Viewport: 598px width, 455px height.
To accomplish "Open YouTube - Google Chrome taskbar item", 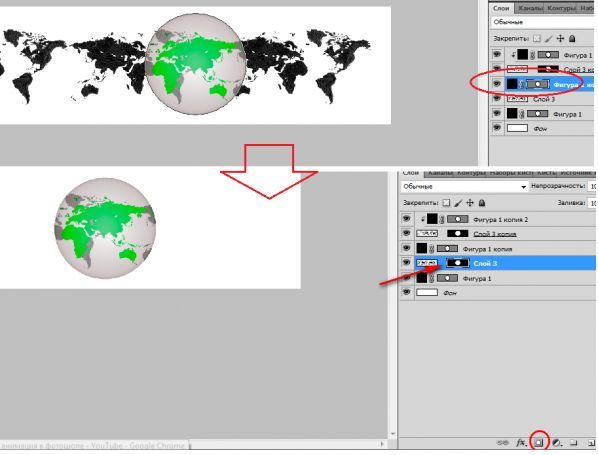I will click(95, 445).
